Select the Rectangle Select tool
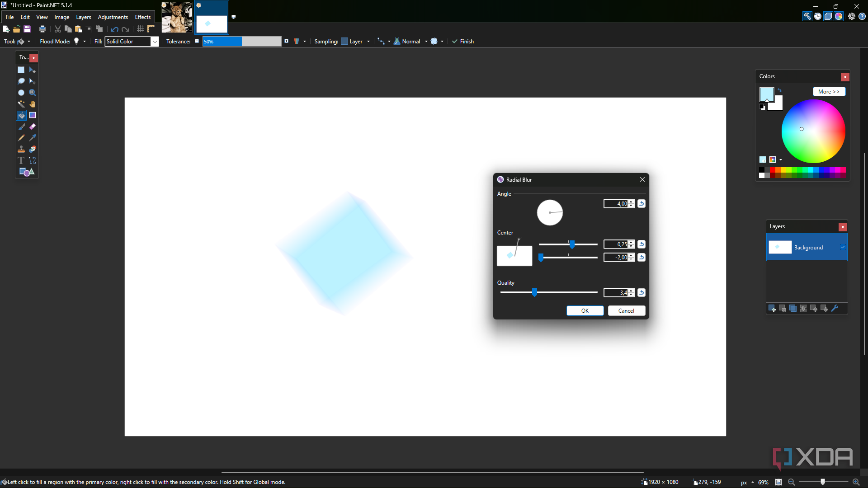Image resolution: width=868 pixels, height=488 pixels. [21, 70]
